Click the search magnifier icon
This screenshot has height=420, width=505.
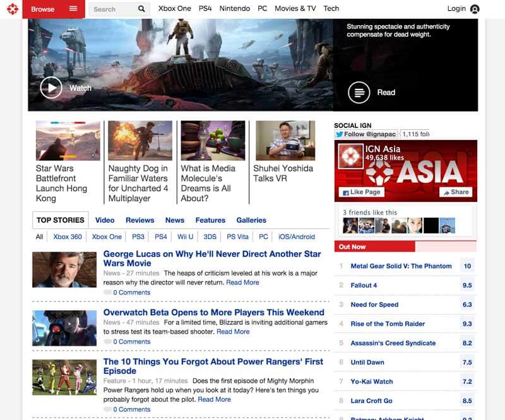point(140,9)
